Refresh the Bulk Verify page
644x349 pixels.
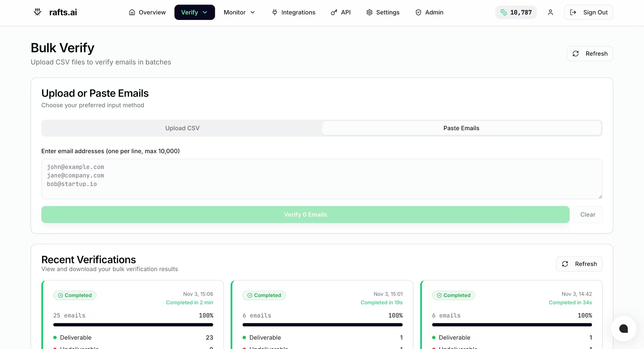pos(590,54)
